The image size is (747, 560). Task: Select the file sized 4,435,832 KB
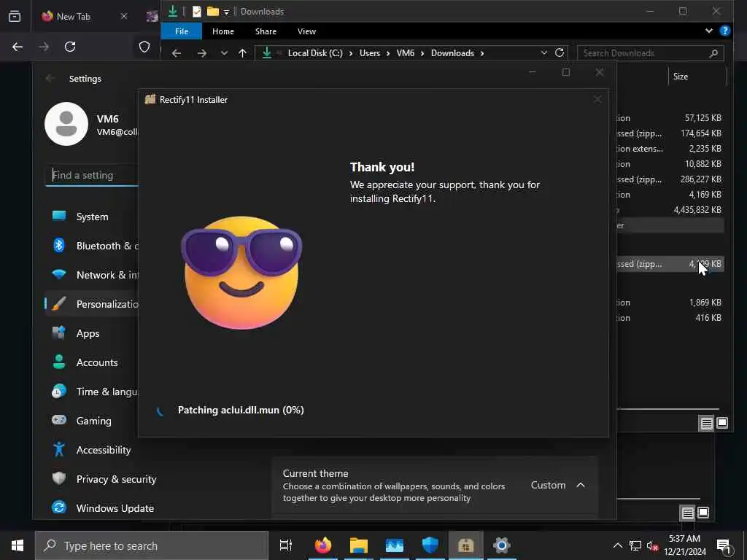670,210
